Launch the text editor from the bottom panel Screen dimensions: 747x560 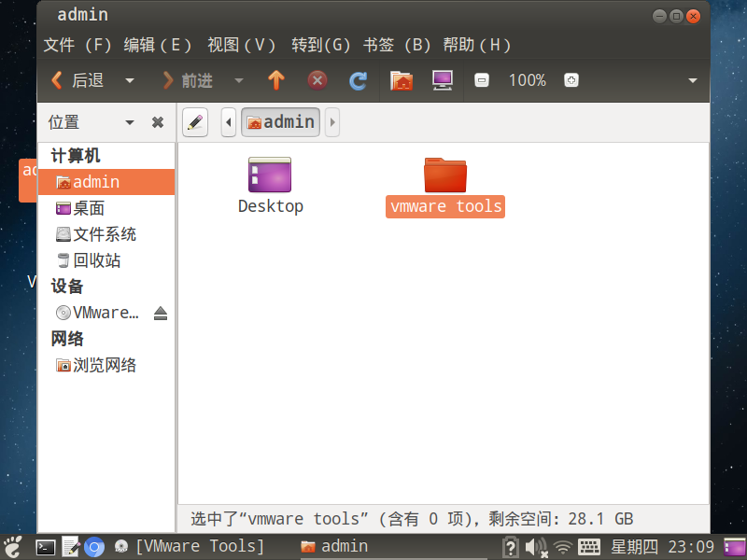[x=71, y=547]
